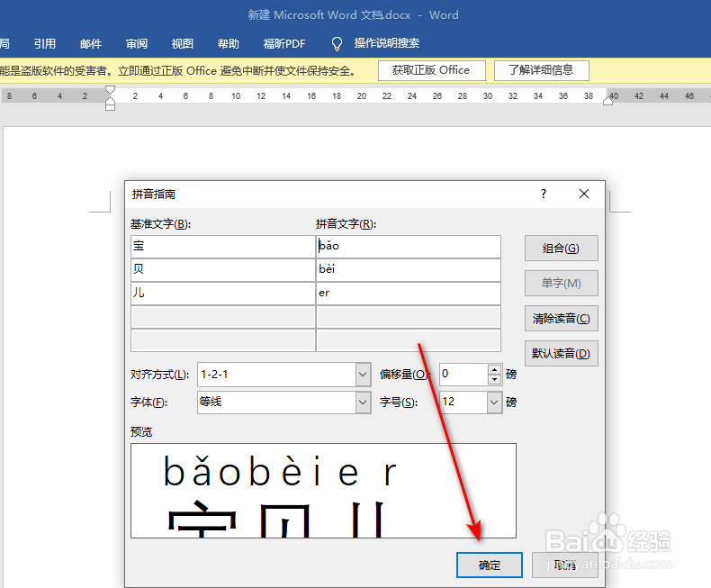This screenshot has height=588, width=711.
Task: Switch to the 审阅 tab
Action: click(137, 43)
